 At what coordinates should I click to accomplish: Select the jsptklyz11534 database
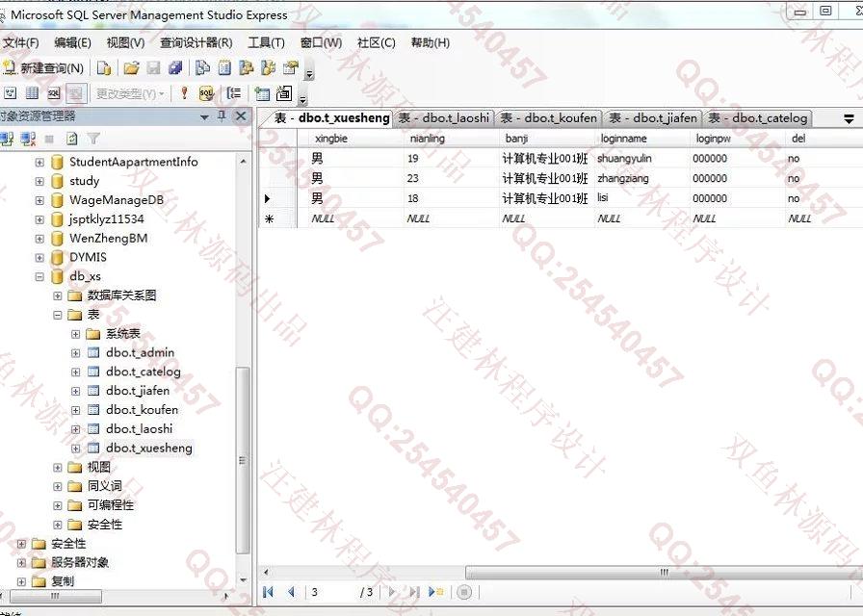[106, 218]
